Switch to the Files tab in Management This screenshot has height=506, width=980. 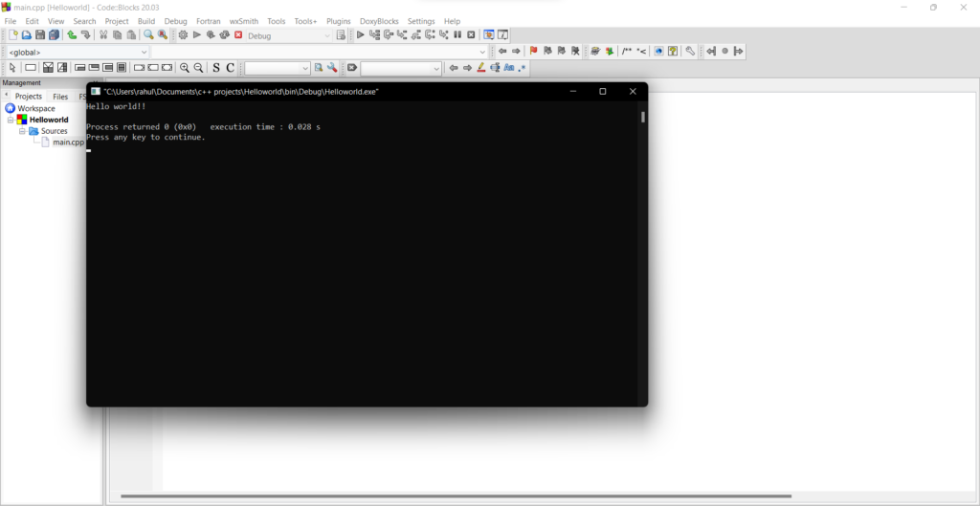60,97
